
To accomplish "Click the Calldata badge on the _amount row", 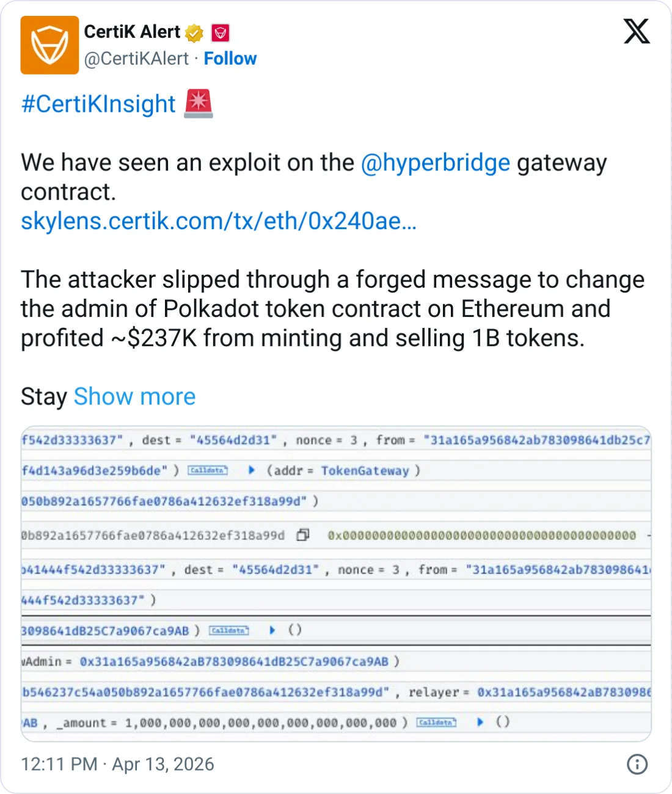I will click(x=437, y=723).
